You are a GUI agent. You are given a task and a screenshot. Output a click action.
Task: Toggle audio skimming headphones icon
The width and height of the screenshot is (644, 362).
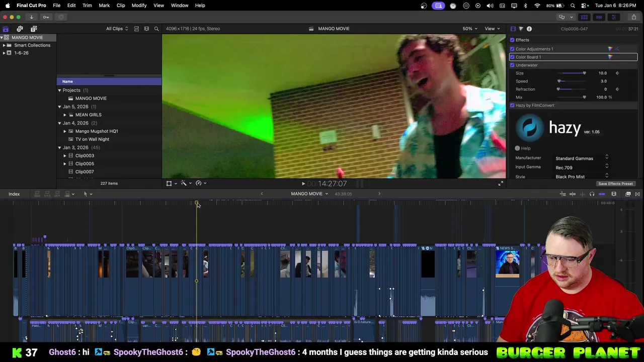pos(592,194)
